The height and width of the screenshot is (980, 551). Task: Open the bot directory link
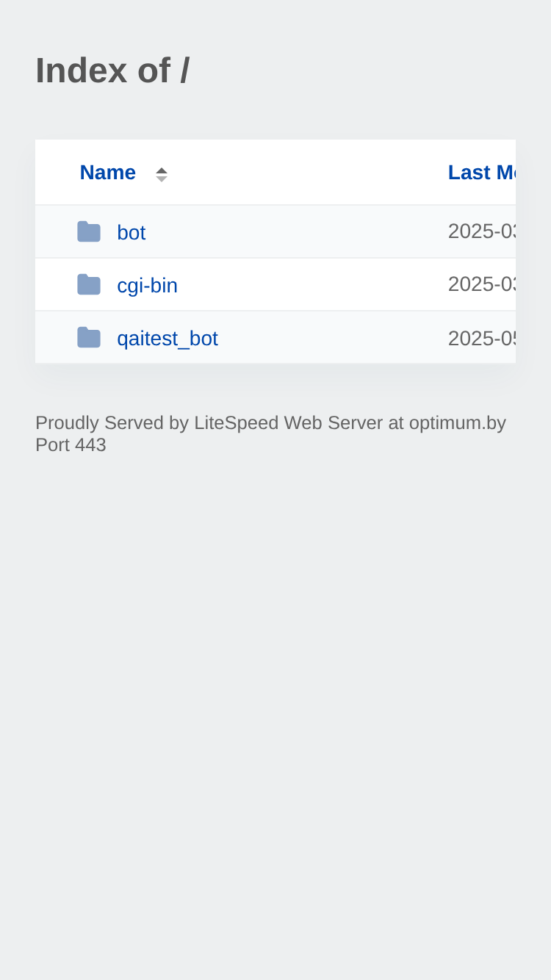click(x=132, y=233)
